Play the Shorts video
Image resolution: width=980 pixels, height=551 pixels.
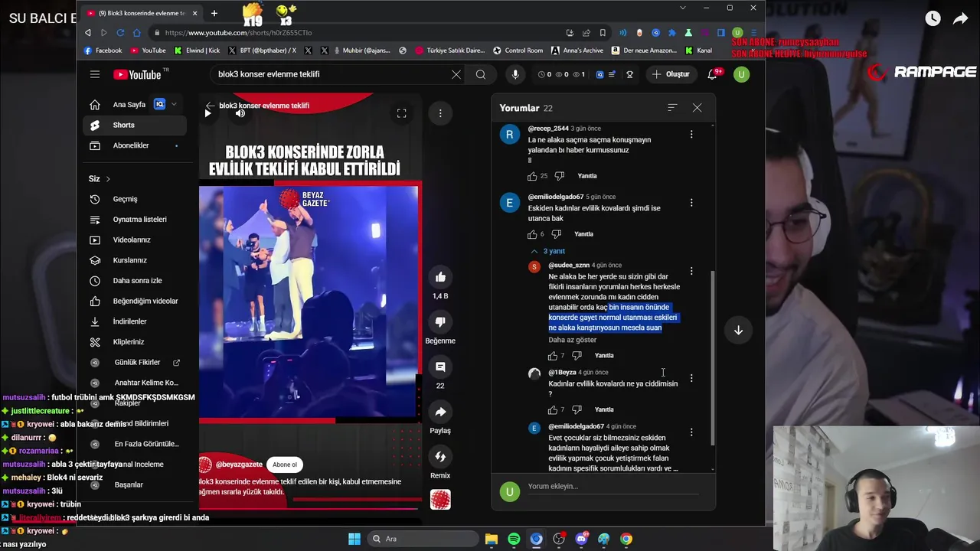pos(207,113)
